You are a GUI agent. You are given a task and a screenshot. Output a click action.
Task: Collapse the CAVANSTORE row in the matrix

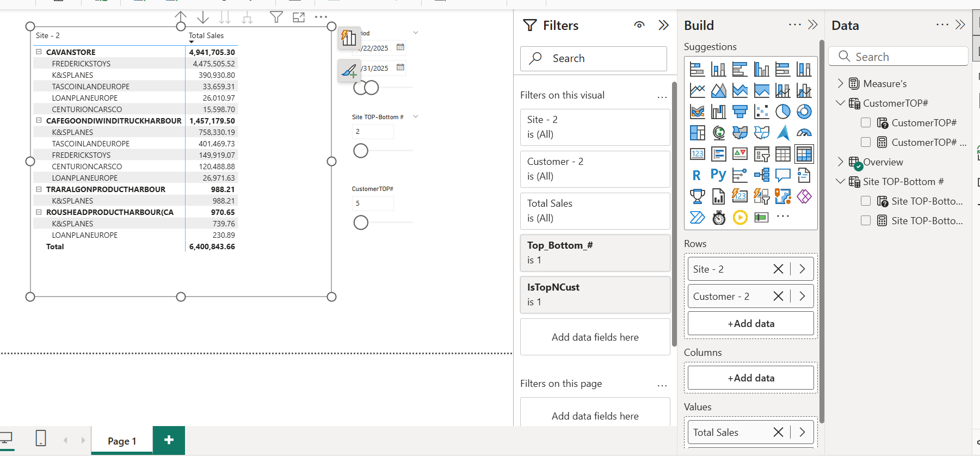pos(39,52)
